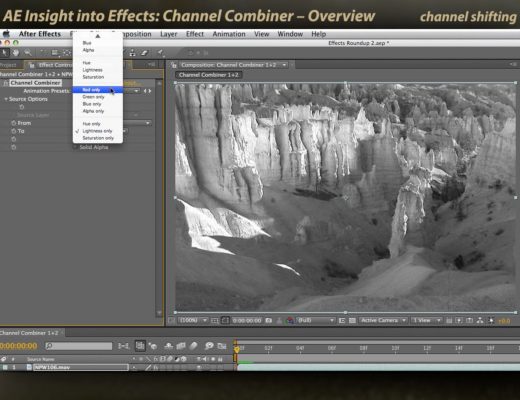Enable Motion Blur icon in timeline
Viewport: 520px width, 400px height.
[x=193, y=346]
